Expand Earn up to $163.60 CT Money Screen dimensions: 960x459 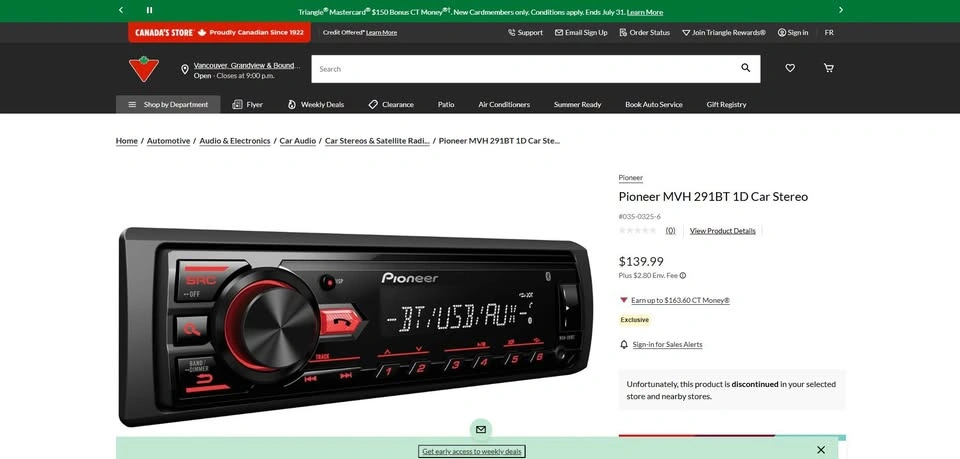[x=679, y=300]
